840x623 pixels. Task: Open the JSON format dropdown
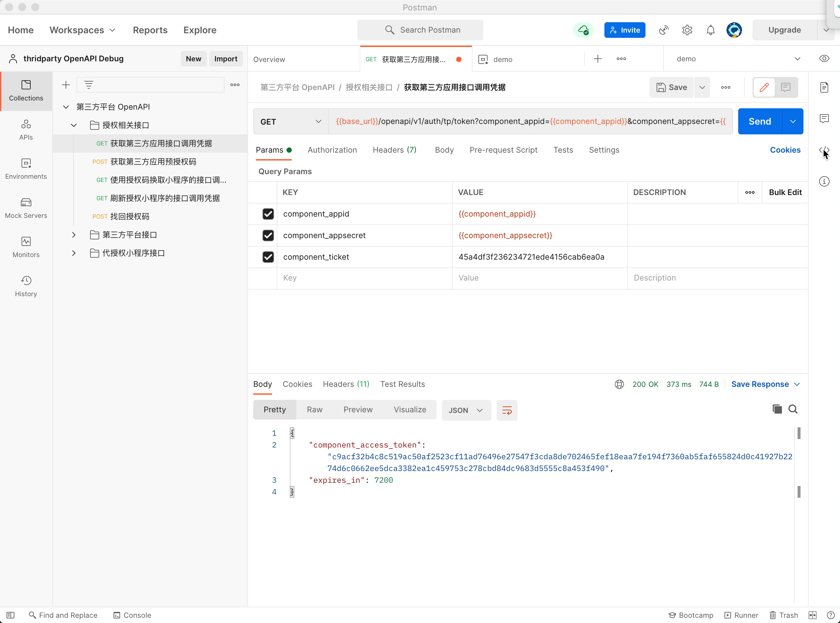466,410
